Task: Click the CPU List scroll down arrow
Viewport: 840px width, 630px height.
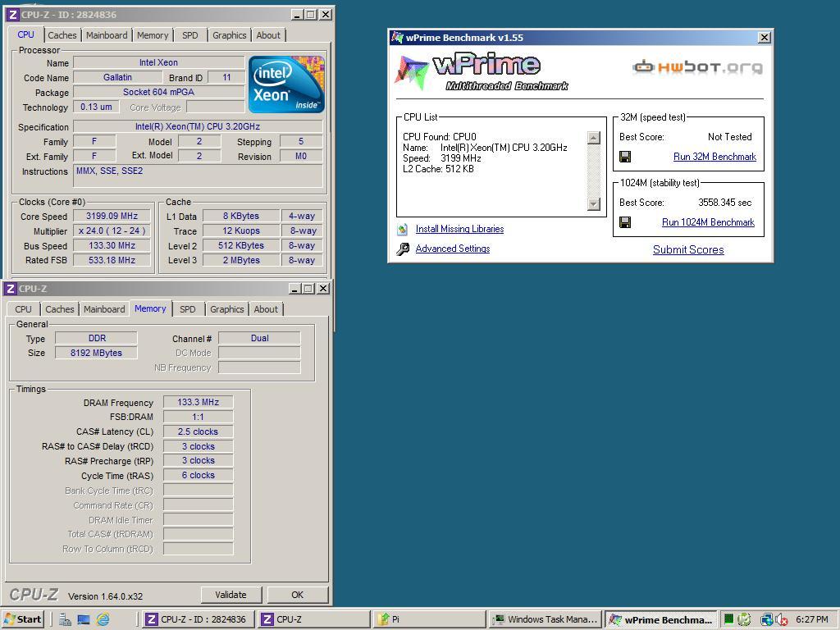Action: click(x=594, y=204)
